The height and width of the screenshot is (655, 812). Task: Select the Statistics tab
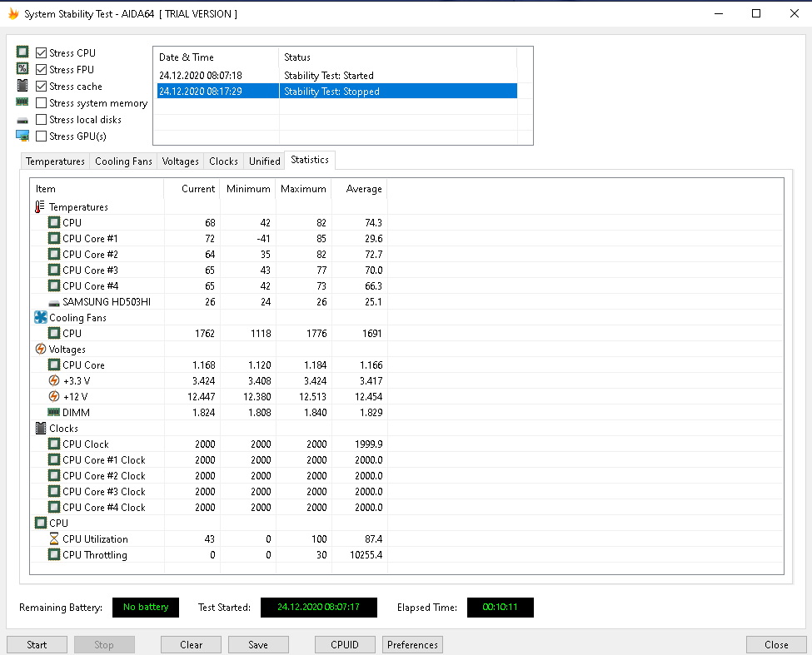[x=310, y=160]
